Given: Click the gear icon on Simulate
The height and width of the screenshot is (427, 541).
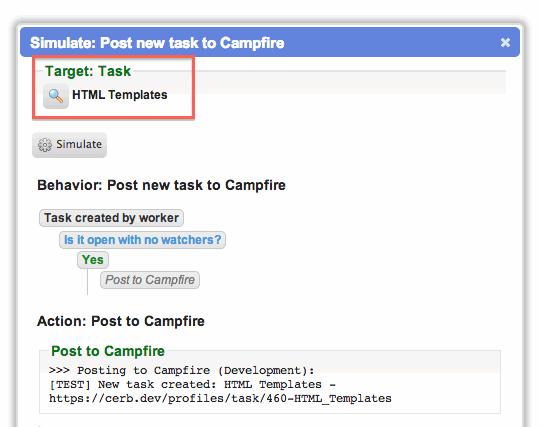Looking at the screenshot, I should [45, 145].
